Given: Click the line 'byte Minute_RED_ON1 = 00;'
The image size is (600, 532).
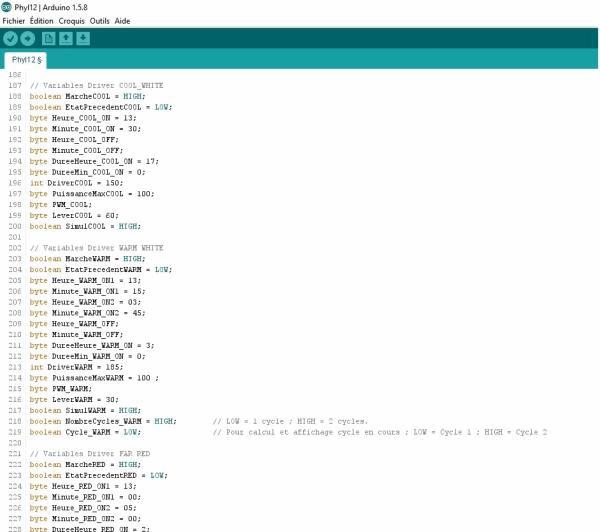Looking at the screenshot, I should 85,497.
